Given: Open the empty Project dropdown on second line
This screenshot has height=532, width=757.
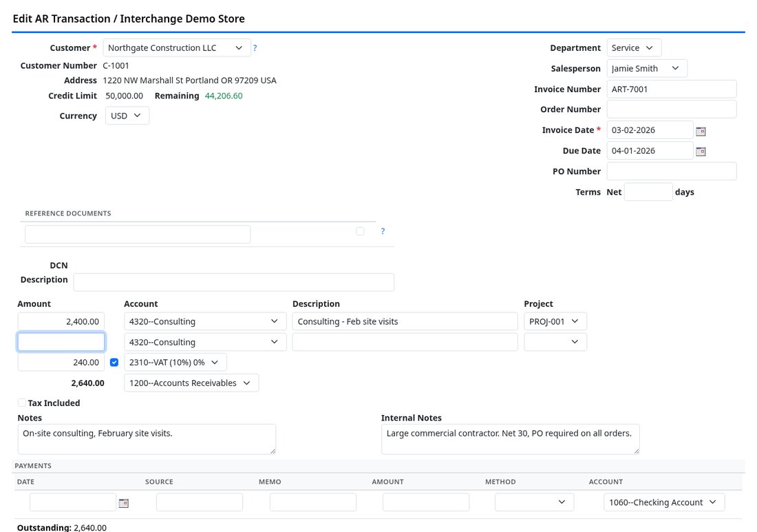Looking at the screenshot, I should point(555,342).
